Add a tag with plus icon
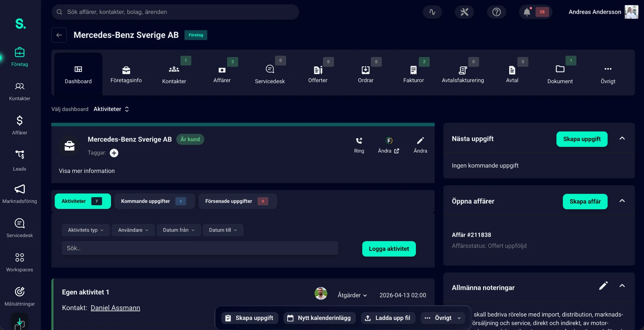The image size is (644, 330). tap(114, 153)
